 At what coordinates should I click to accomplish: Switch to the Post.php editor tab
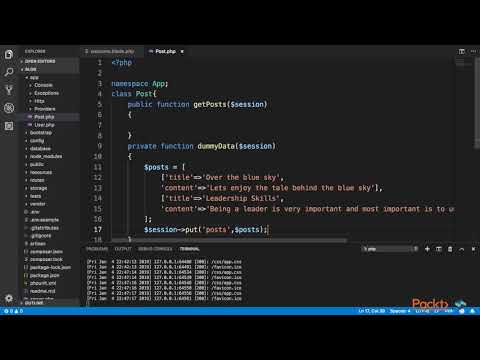coord(166,51)
